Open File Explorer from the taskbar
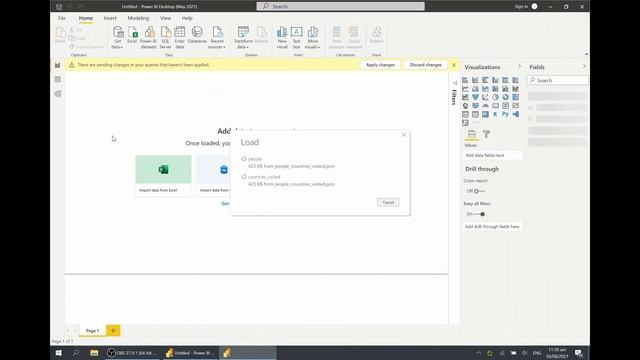The image size is (640, 360). point(94,353)
